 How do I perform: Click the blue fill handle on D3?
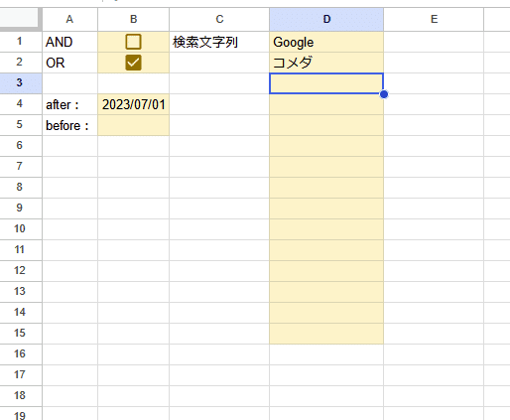(384, 94)
